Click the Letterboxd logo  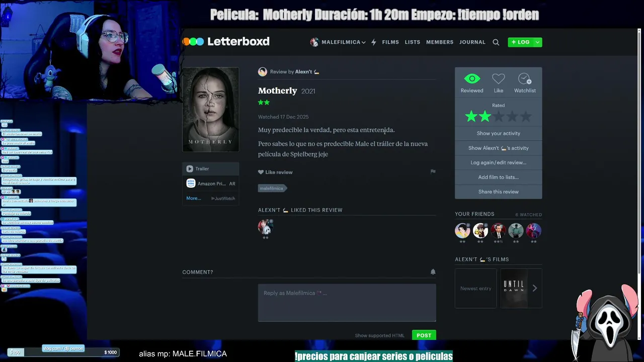click(x=226, y=42)
